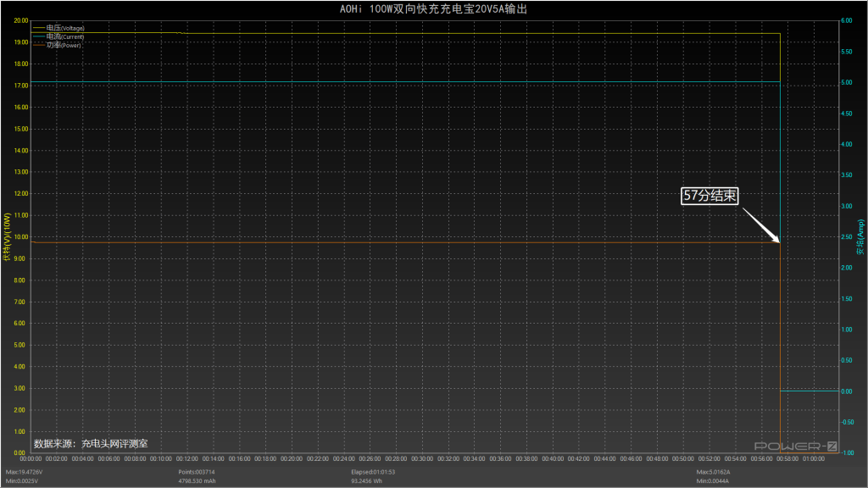The width and height of the screenshot is (868, 488).
Task: Click the orange Power legend line sample
Action: tap(39, 45)
